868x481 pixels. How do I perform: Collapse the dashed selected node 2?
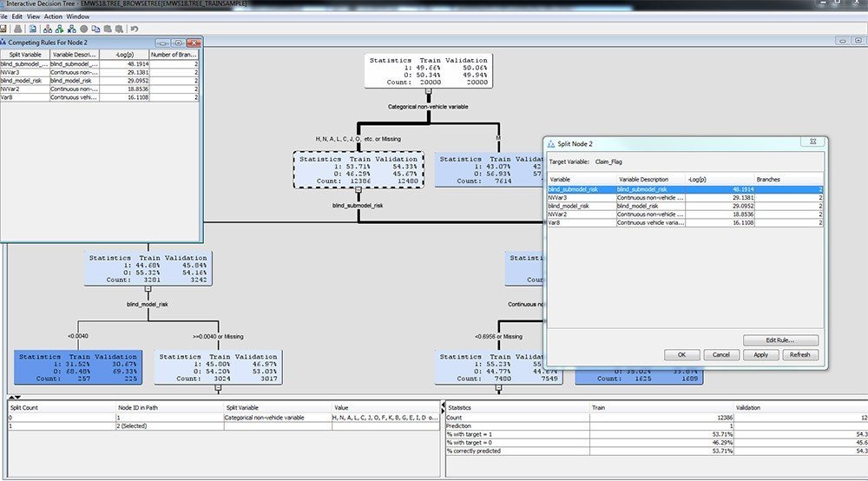(358, 190)
